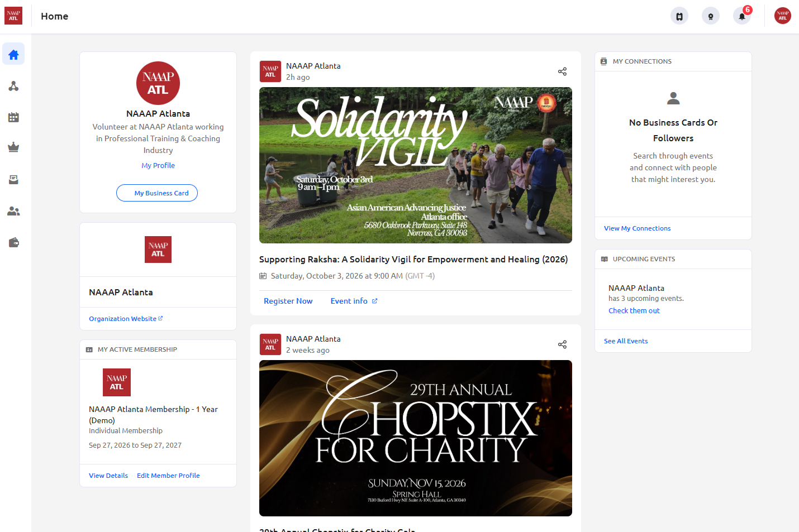Click the NAAAP Atlanta name under the profile avatar
This screenshot has width=799, height=532.
(x=158, y=114)
